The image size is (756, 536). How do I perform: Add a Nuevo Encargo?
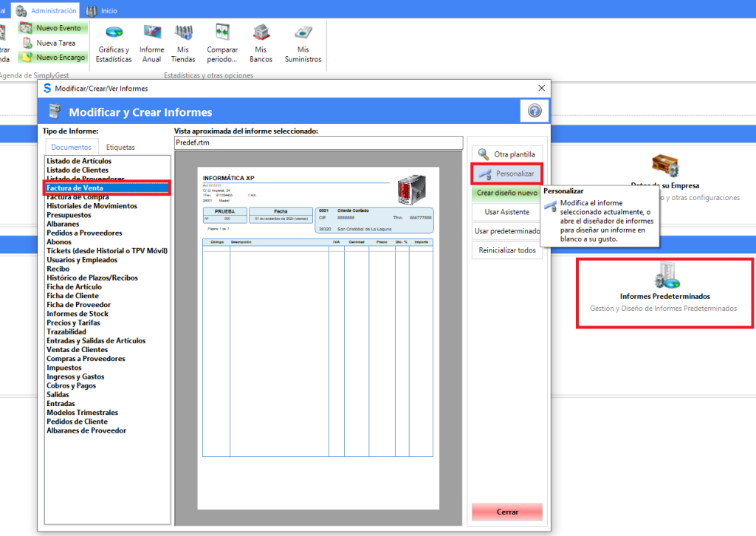(53, 57)
